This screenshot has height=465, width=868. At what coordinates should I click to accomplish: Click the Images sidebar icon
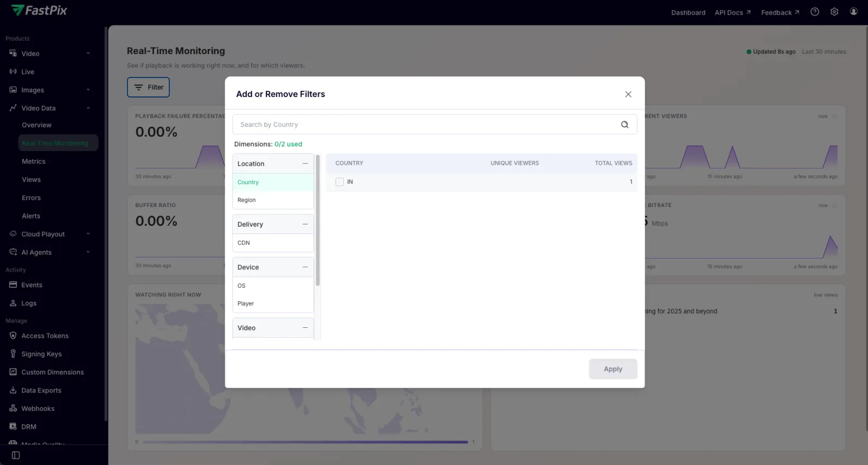point(13,90)
